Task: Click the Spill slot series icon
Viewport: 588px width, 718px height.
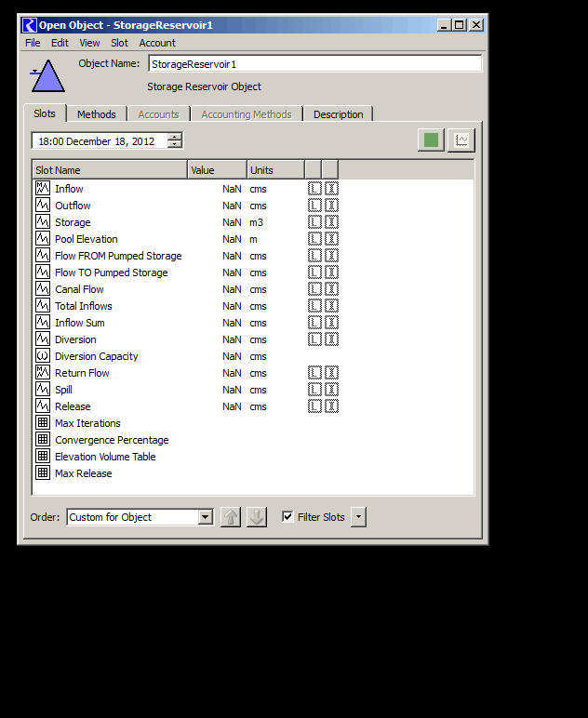Action: tap(43, 389)
